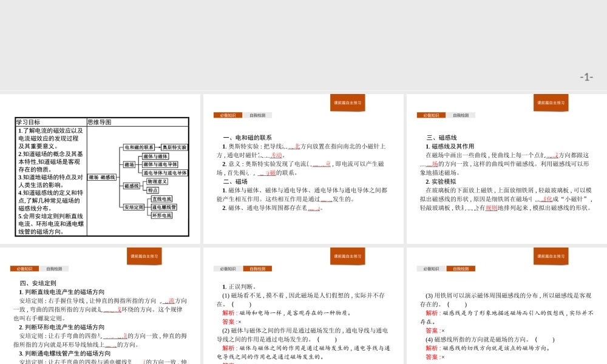Click 课前篇自主预习 badge on bottom-left slide
The height and width of the screenshot is (364, 607).
pyautogui.click(x=144, y=256)
